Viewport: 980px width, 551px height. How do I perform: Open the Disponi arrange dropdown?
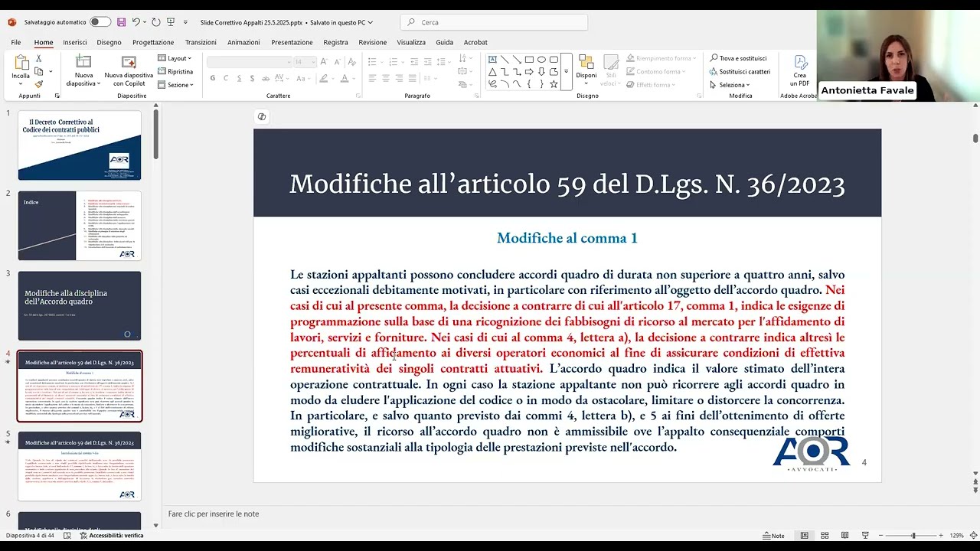pyautogui.click(x=586, y=70)
